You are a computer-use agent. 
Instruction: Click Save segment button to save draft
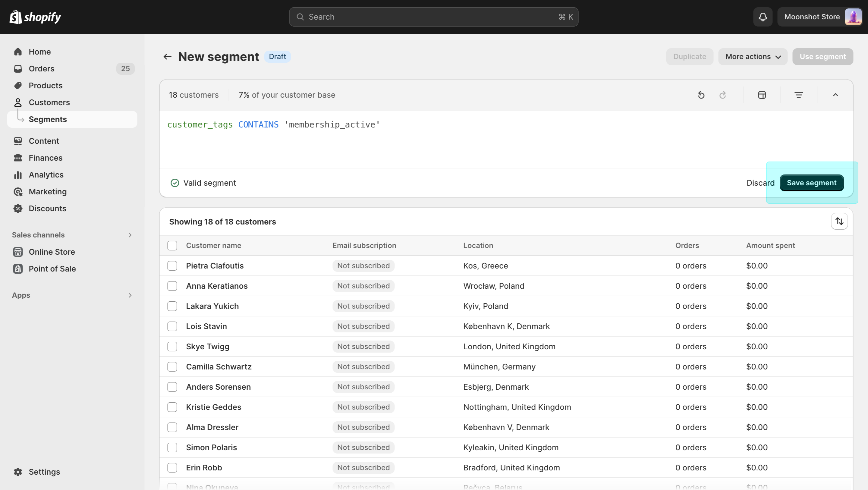pyautogui.click(x=811, y=183)
